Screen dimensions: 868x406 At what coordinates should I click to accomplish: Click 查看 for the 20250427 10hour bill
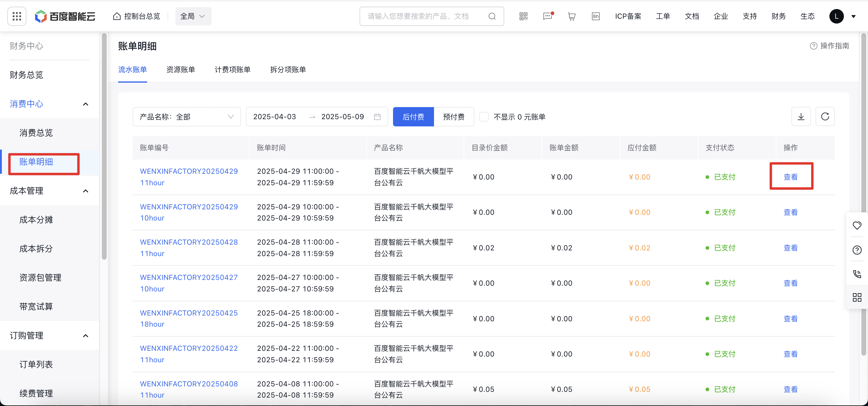[x=791, y=283]
